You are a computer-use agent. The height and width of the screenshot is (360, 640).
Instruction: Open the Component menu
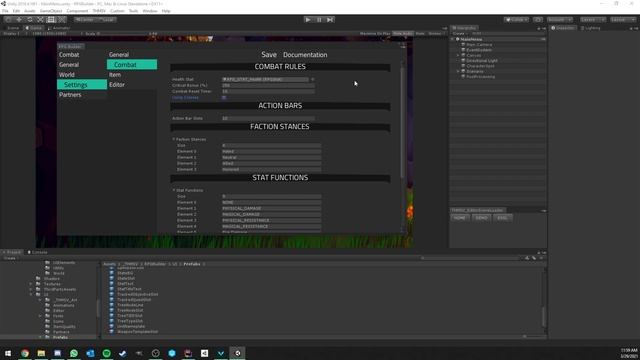[x=77, y=11]
